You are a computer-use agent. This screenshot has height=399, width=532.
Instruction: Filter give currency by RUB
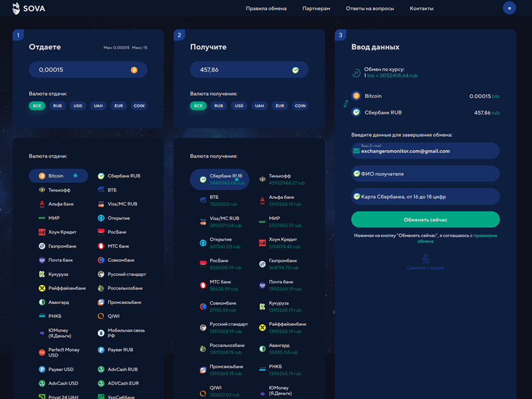tap(57, 106)
